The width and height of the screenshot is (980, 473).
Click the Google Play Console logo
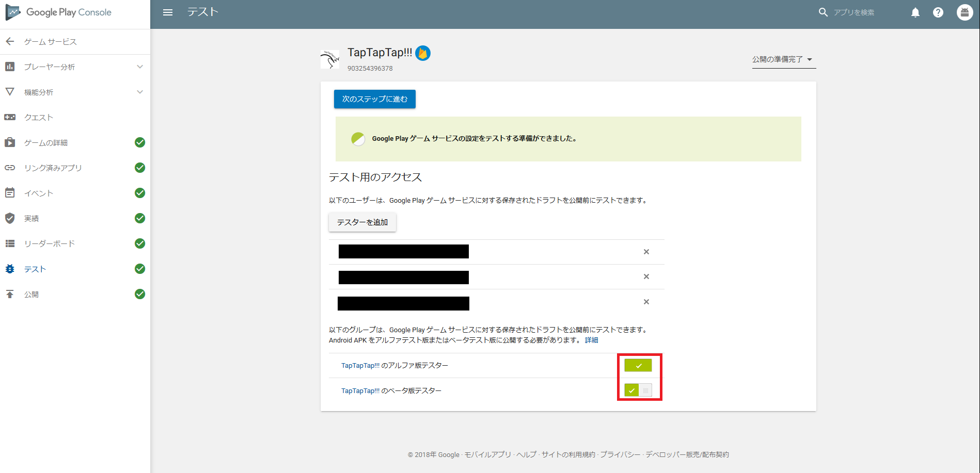point(58,12)
